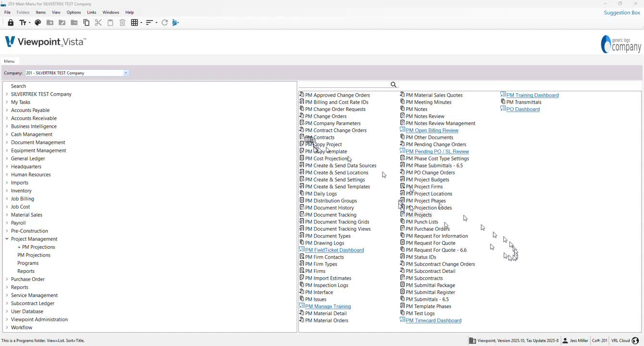The width and height of the screenshot is (644, 346).
Task: Select the Programs item under Project Management
Action: tap(28, 263)
